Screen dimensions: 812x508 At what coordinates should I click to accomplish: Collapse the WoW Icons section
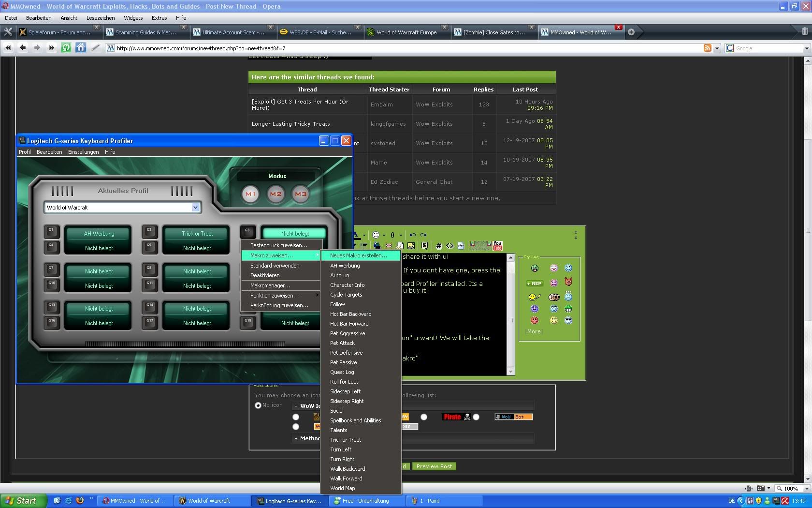pos(296,406)
